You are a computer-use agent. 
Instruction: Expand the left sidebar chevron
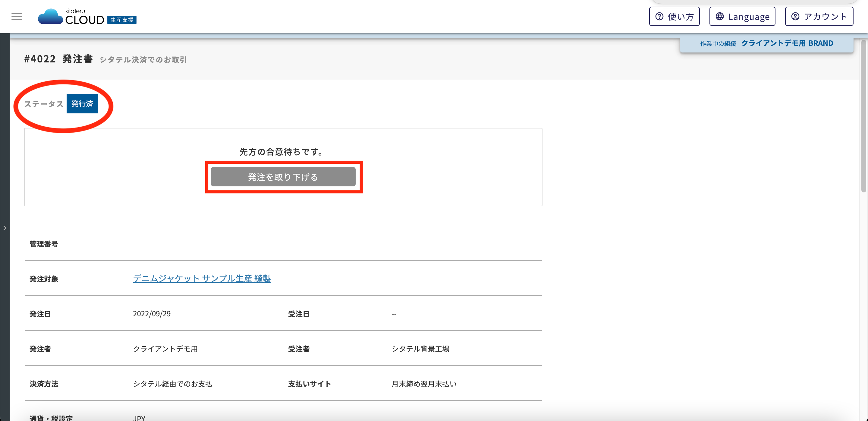pyautogui.click(x=5, y=228)
